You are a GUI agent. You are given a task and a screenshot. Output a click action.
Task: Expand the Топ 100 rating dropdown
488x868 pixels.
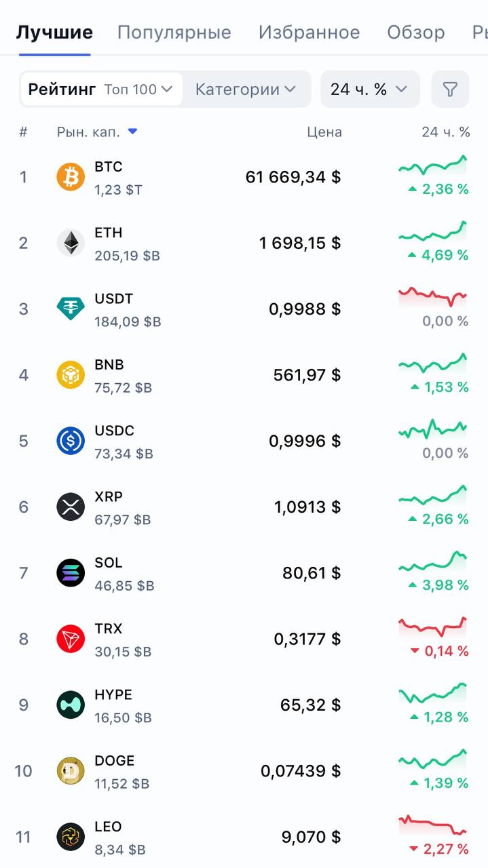click(138, 90)
